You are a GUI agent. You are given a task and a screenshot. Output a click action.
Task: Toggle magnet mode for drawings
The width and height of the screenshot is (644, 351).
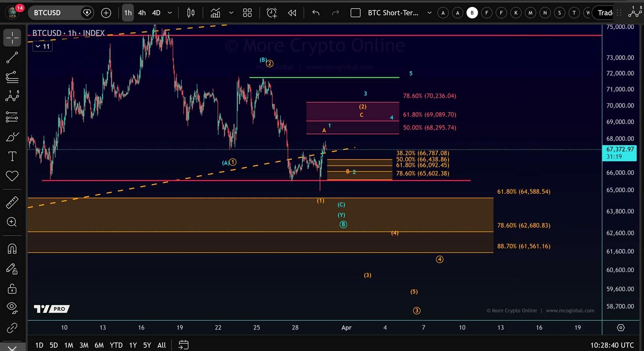point(12,249)
